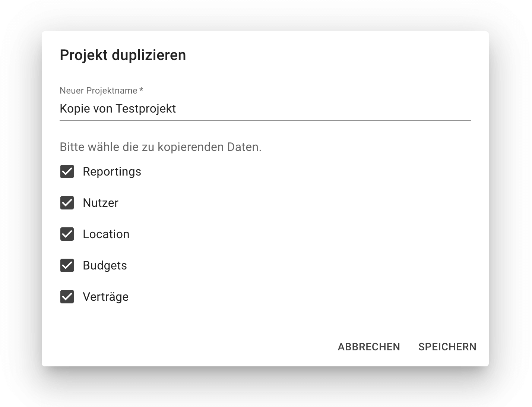Cancel the dialog with ABBRECHEN

click(x=368, y=347)
